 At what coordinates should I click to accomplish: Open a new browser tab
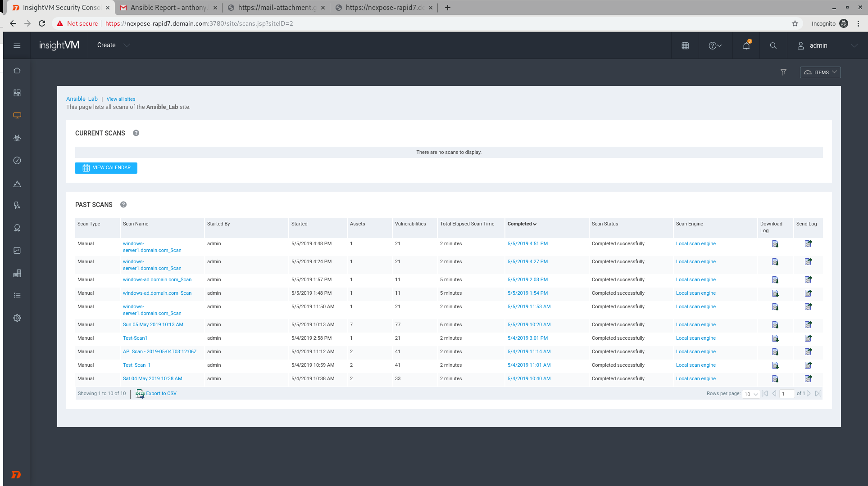(447, 8)
